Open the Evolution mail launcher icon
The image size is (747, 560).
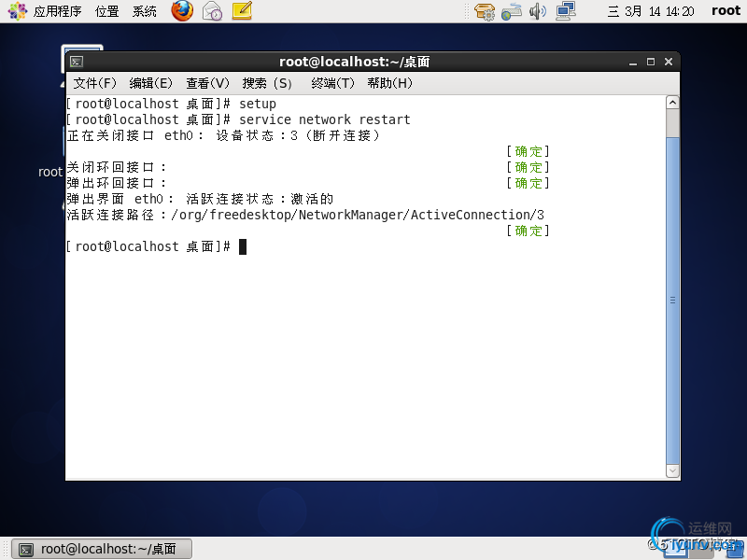tap(212, 11)
